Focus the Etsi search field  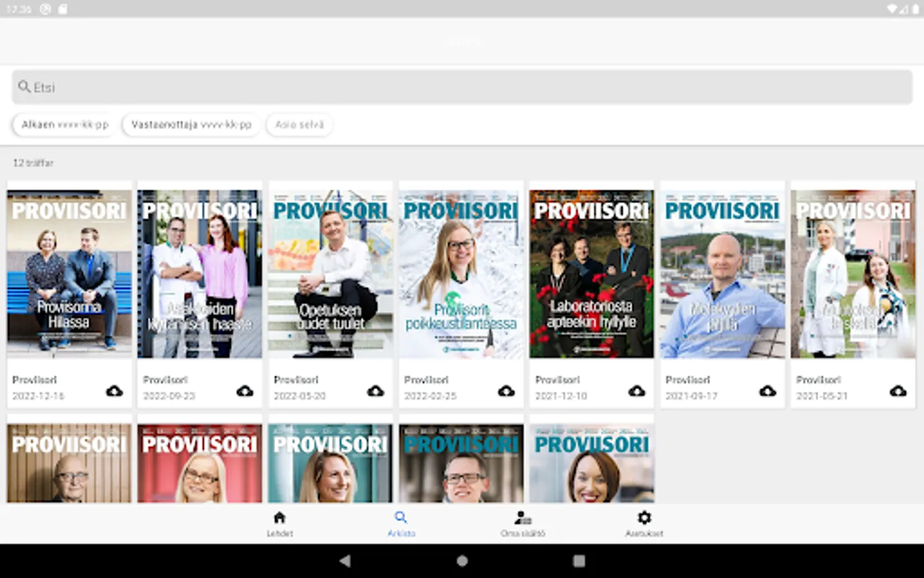(462, 87)
